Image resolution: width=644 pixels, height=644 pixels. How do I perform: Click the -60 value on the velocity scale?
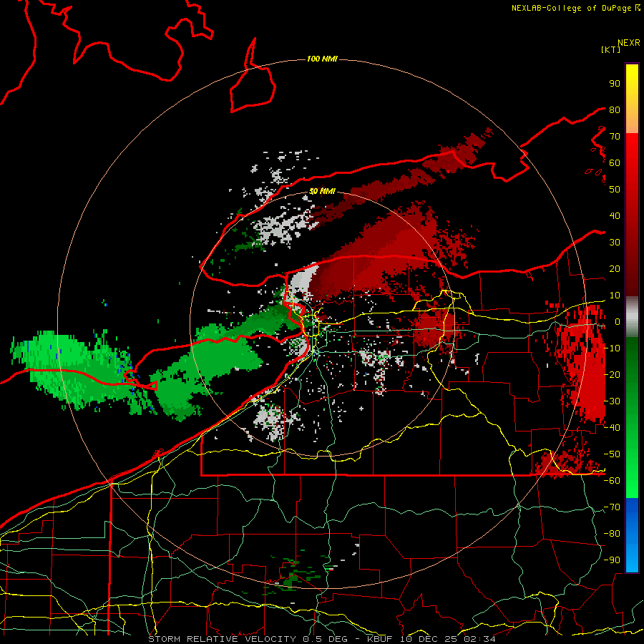tap(612, 481)
